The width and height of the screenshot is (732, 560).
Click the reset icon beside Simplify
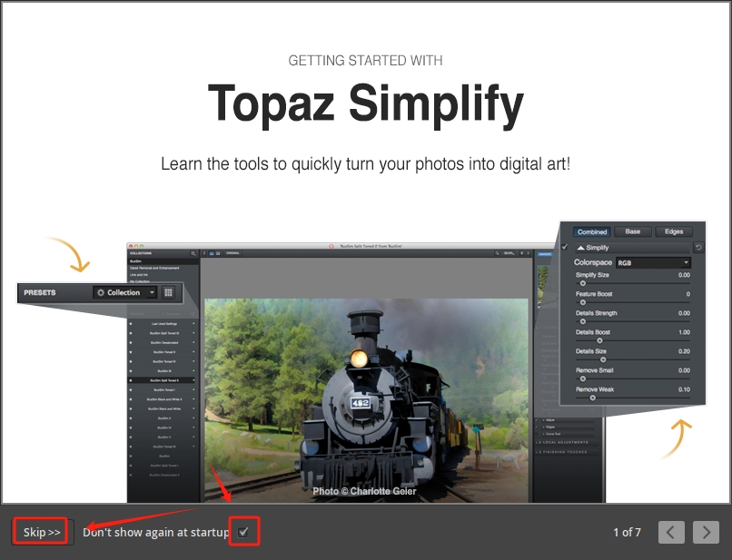click(x=698, y=248)
